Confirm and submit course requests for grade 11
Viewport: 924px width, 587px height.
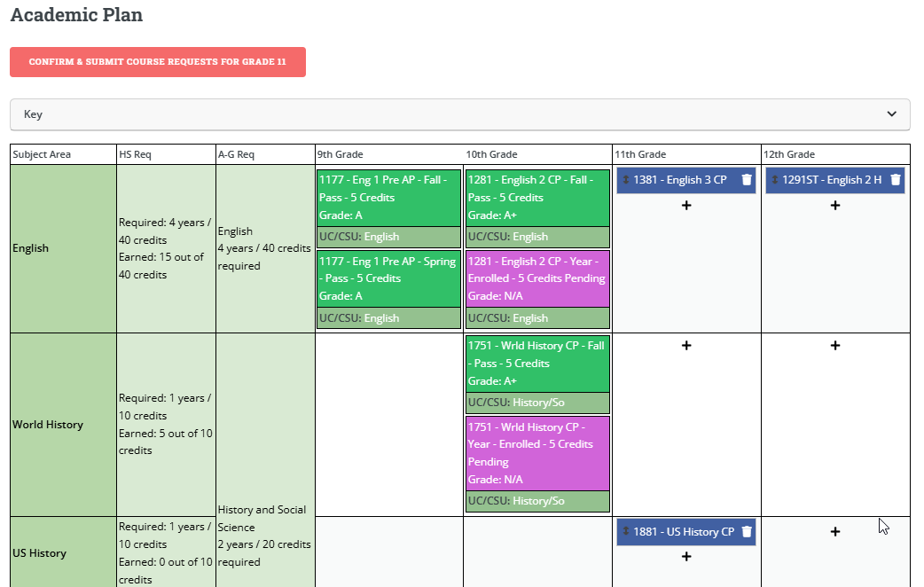(158, 62)
